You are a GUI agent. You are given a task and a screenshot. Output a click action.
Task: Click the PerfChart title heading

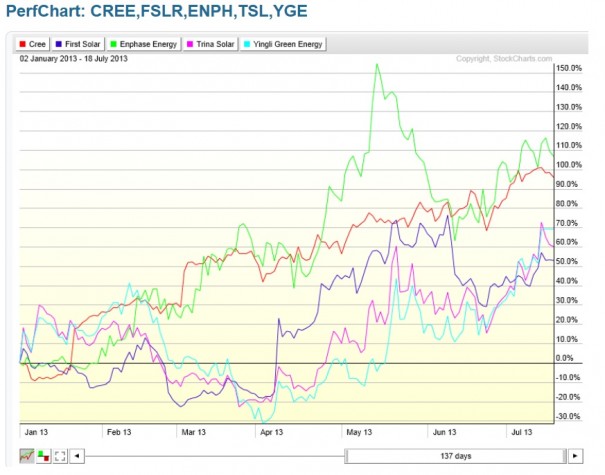click(x=157, y=11)
